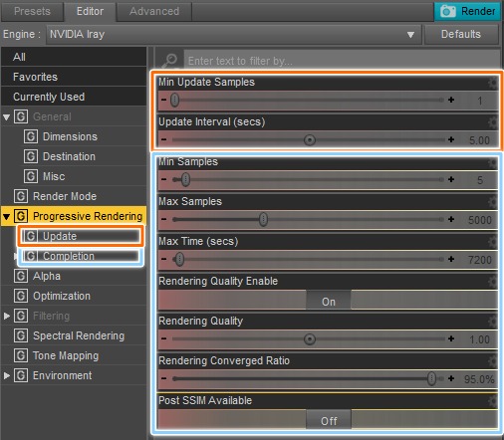The width and height of the screenshot is (504, 440).
Task: Increase Max Time with plus button
Action: point(451,259)
